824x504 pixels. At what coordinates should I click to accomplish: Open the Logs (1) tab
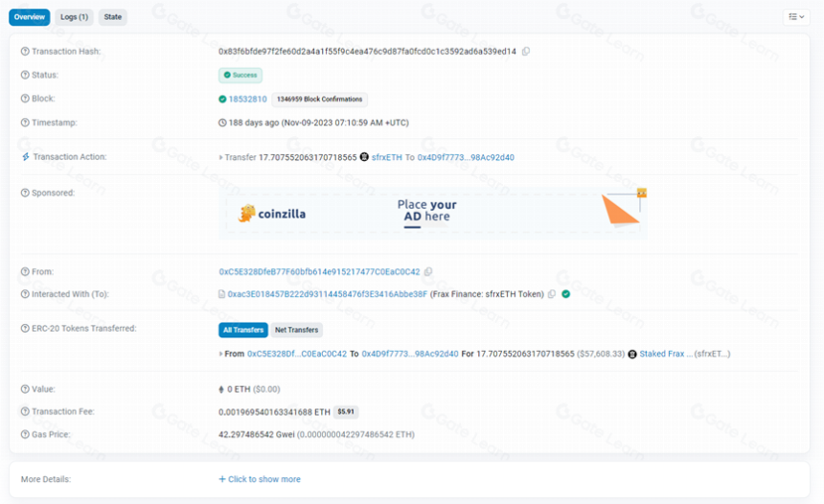click(x=74, y=17)
